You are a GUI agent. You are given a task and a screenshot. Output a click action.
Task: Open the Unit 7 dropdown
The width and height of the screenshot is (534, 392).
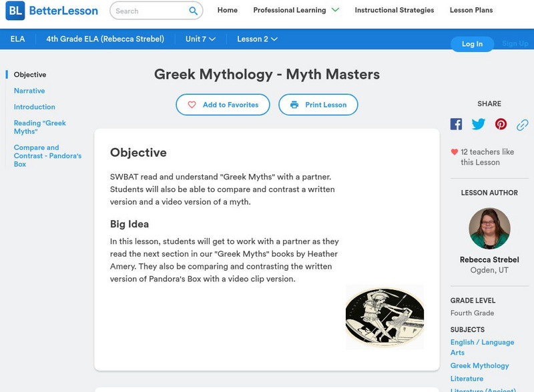coord(200,39)
